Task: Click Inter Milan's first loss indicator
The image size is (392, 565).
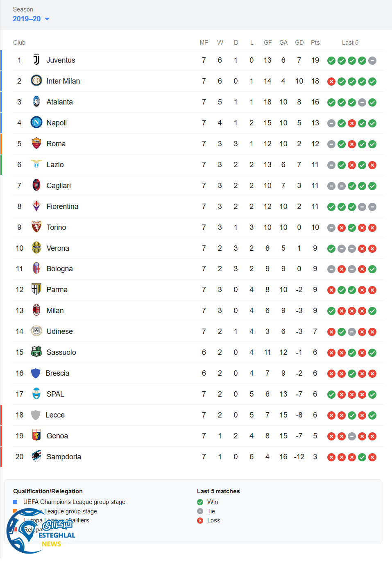Action: [331, 82]
